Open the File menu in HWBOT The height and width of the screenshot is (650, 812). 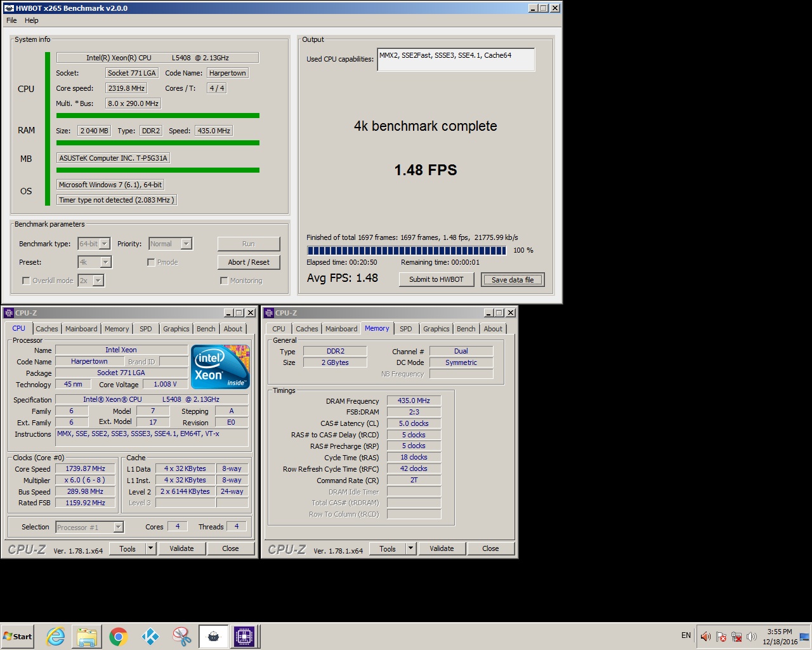click(11, 20)
